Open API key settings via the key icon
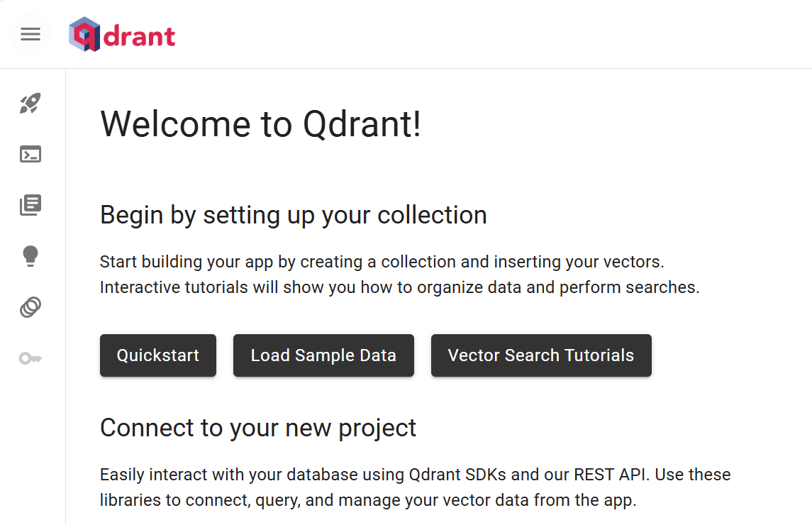 pos(30,358)
